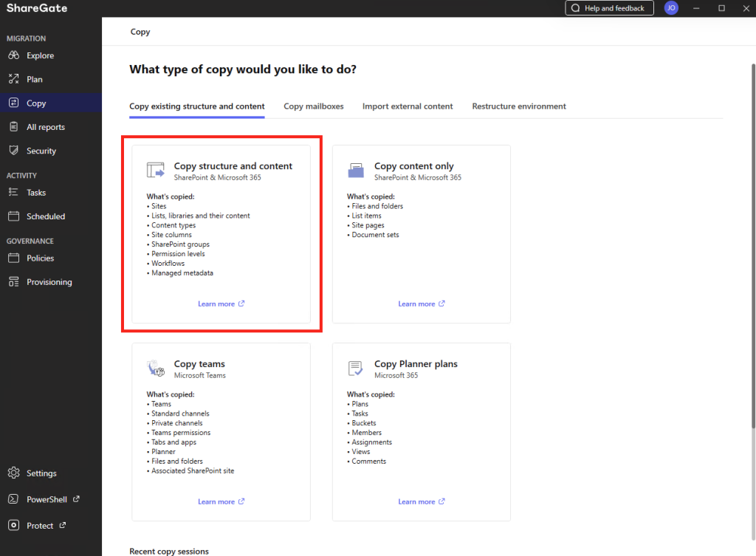
Task: Click the Security shield icon
Action: coord(13,151)
